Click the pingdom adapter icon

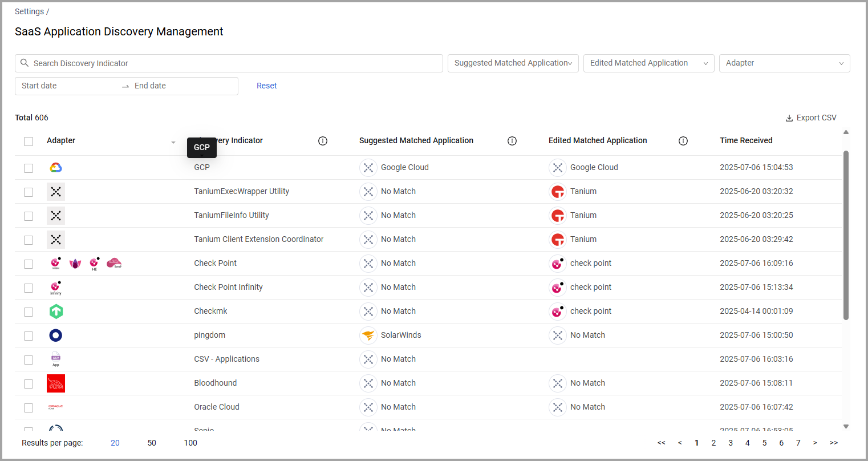[56, 335]
